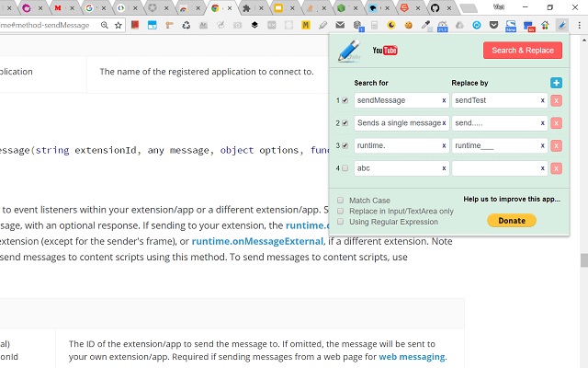
Task: Open the yellow M extension icon
Action: (306, 25)
